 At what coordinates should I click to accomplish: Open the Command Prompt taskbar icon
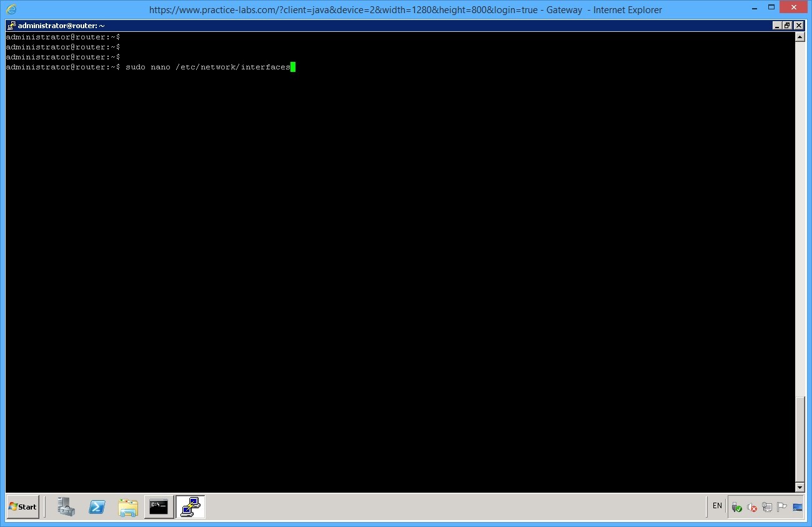pos(159,507)
